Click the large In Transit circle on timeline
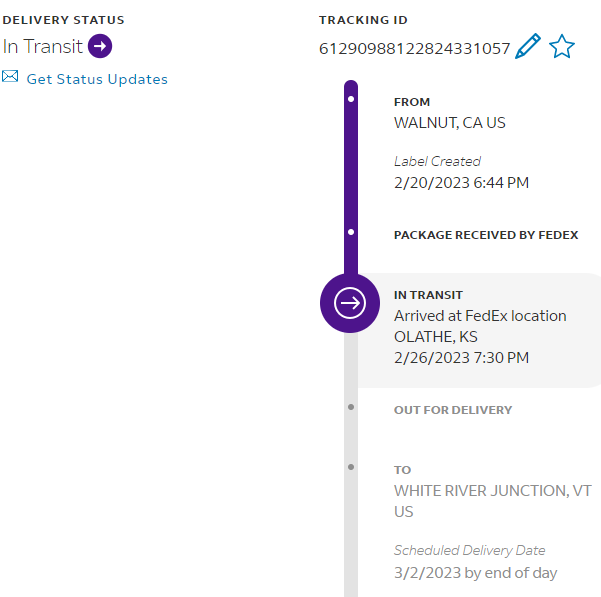601x597 pixels. point(350,302)
